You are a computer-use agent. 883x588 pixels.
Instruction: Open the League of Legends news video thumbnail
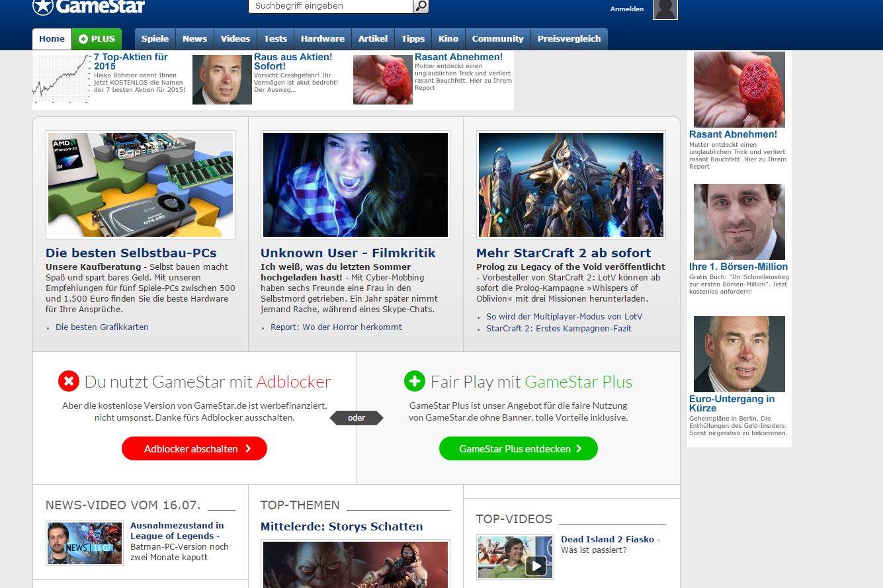84,543
